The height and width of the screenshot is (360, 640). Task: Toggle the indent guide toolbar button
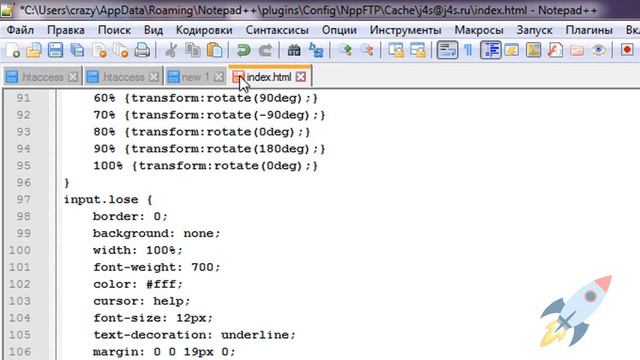[491, 50]
